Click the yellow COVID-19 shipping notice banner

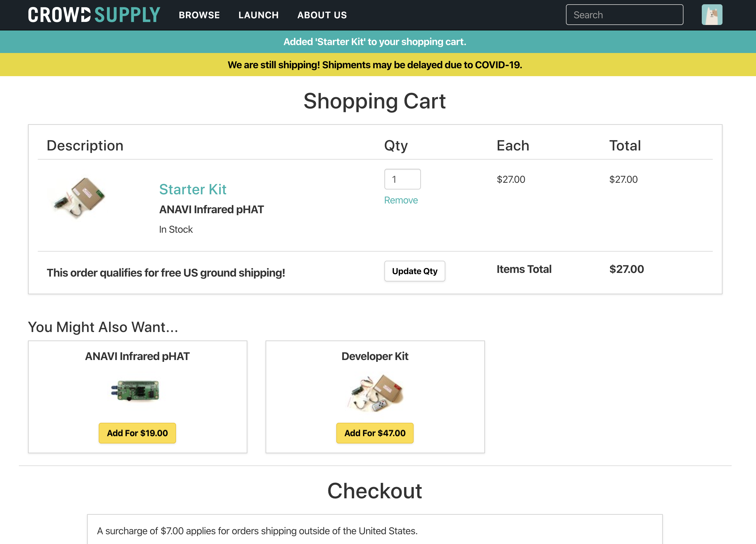(x=375, y=65)
